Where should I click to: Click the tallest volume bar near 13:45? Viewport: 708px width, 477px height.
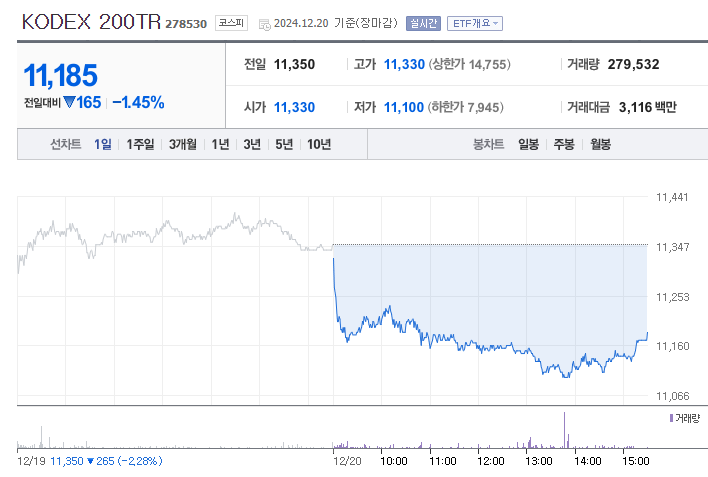pyautogui.click(x=564, y=430)
